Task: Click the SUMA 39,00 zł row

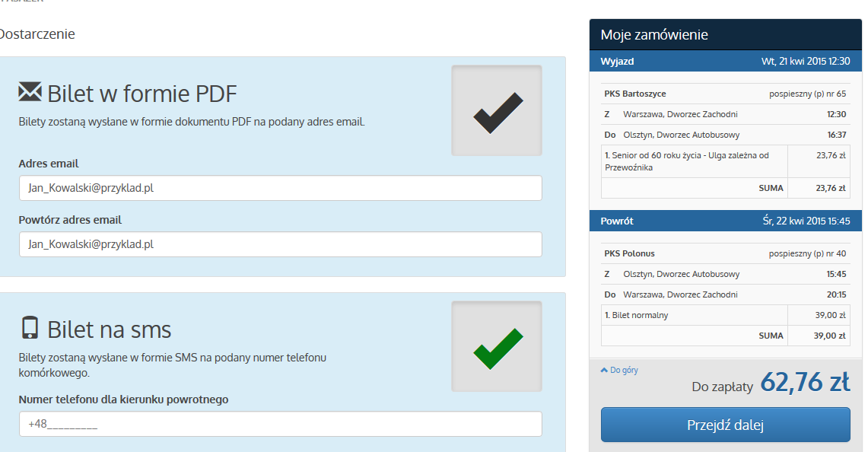Action: (x=725, y=336)
